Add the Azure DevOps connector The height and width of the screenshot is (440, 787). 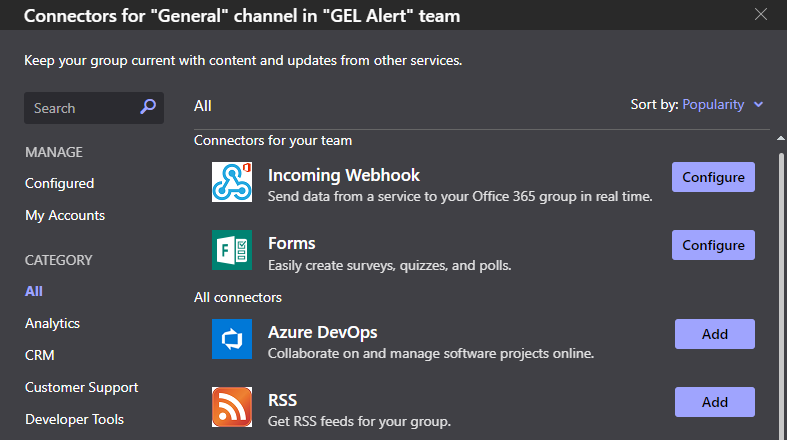click(714, 334)
